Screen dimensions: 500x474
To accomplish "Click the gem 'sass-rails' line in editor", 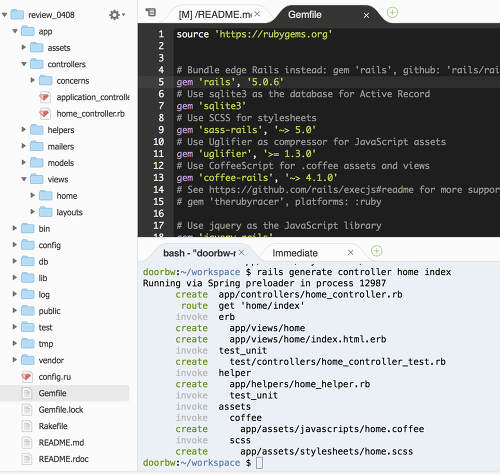I will tap(246, 130).
